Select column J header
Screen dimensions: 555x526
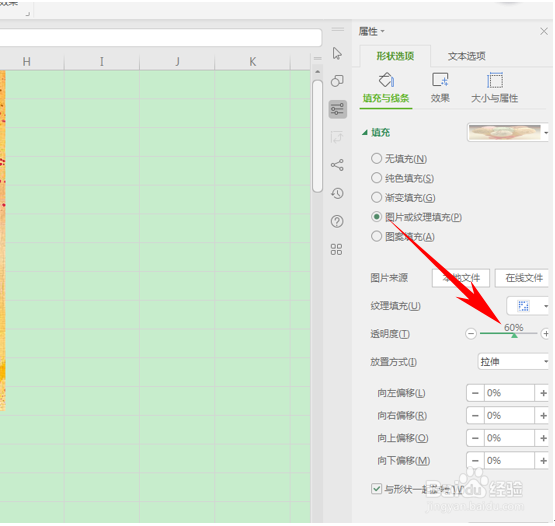(x=177, y=62)
